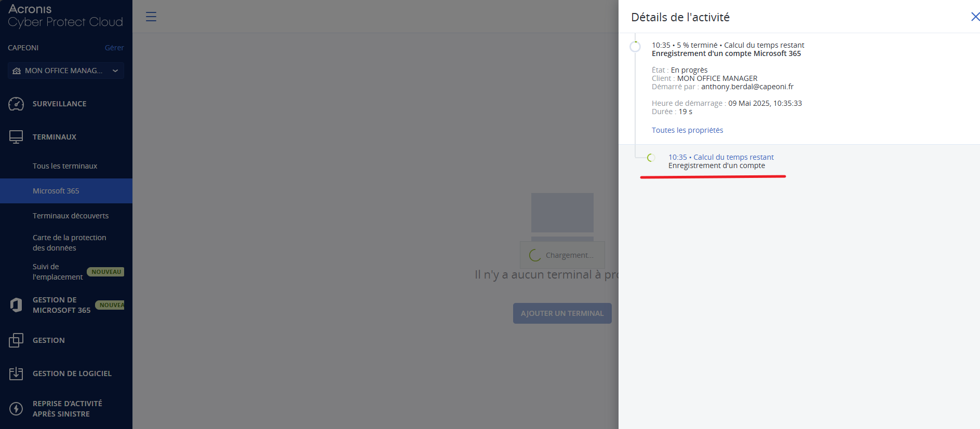The image size is (980, 429).
Task: Click the tenant building icon in selector
Action: point(17,71)
